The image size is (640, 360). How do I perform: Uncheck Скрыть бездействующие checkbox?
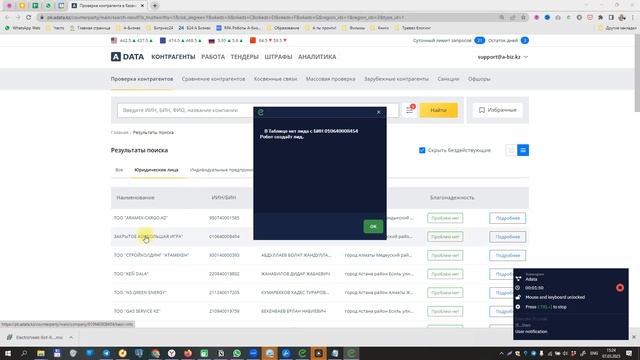[422, 150]
